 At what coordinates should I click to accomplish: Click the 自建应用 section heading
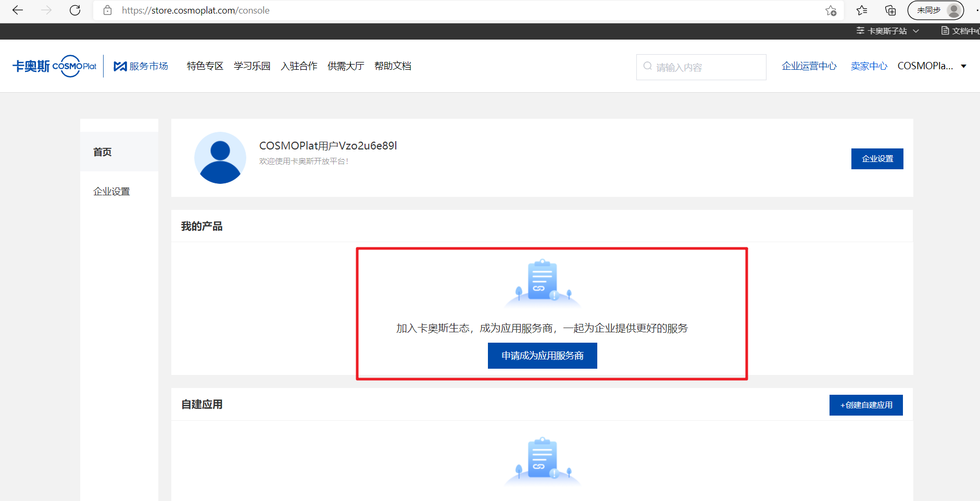pyautogui.click(x=202, y=405)
